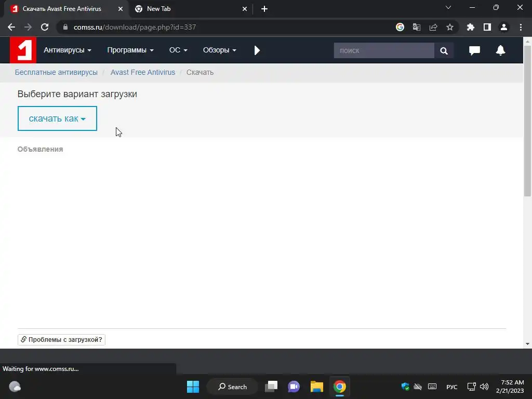Go back with the browser back arrow
Screen dimensions: 532x399
[11, 27]
